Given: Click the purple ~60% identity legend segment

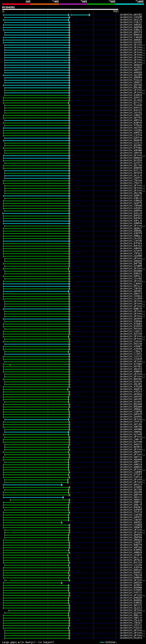Looking at the screenshot, I should point(73,4).
